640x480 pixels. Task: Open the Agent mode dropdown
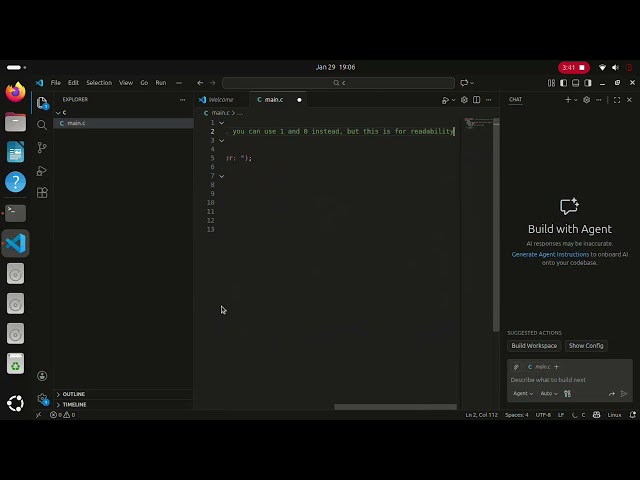click(523, 393)
